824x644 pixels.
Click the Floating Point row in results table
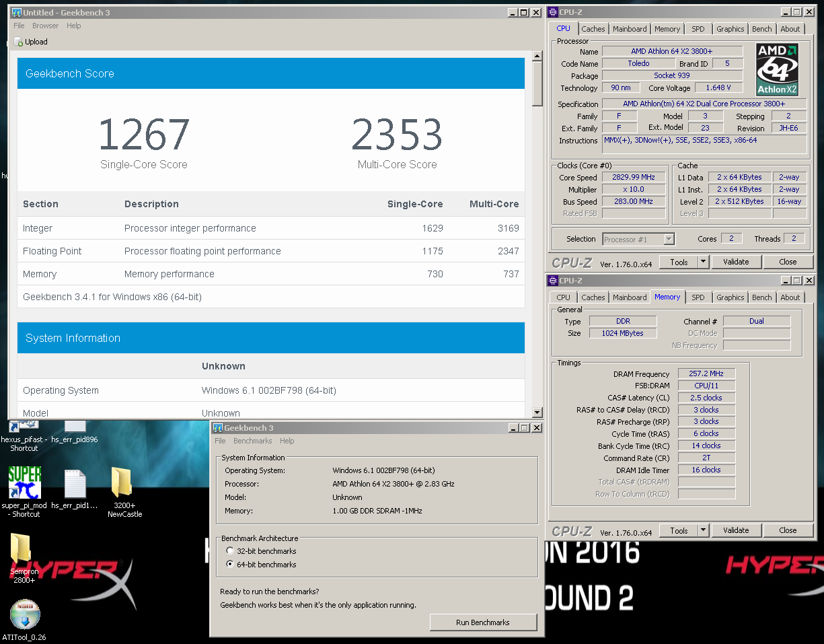(x=271, y=251)
